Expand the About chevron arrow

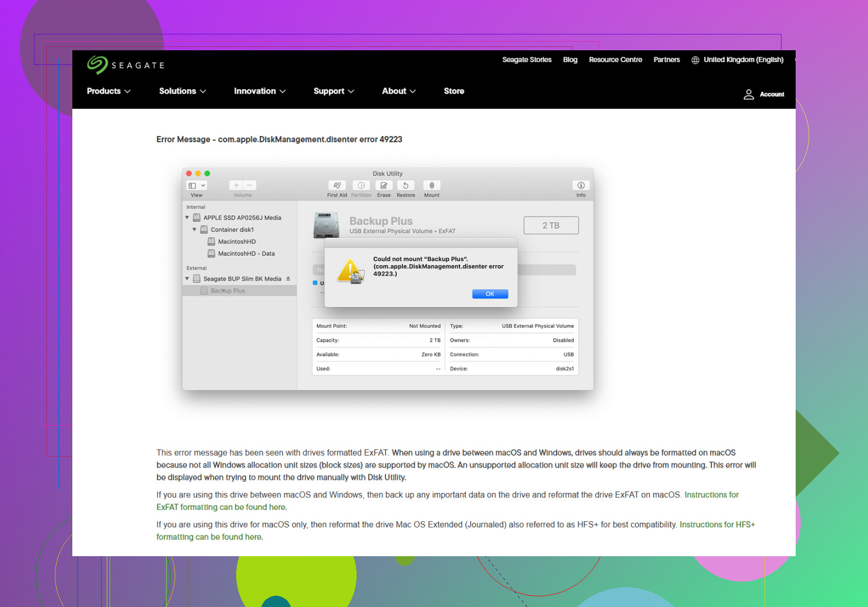(413, 91)
